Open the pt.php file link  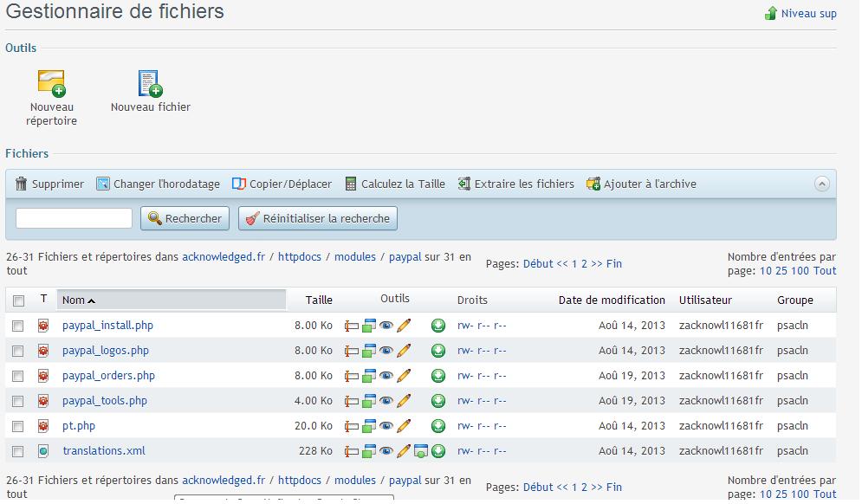(x=79, y=426)
